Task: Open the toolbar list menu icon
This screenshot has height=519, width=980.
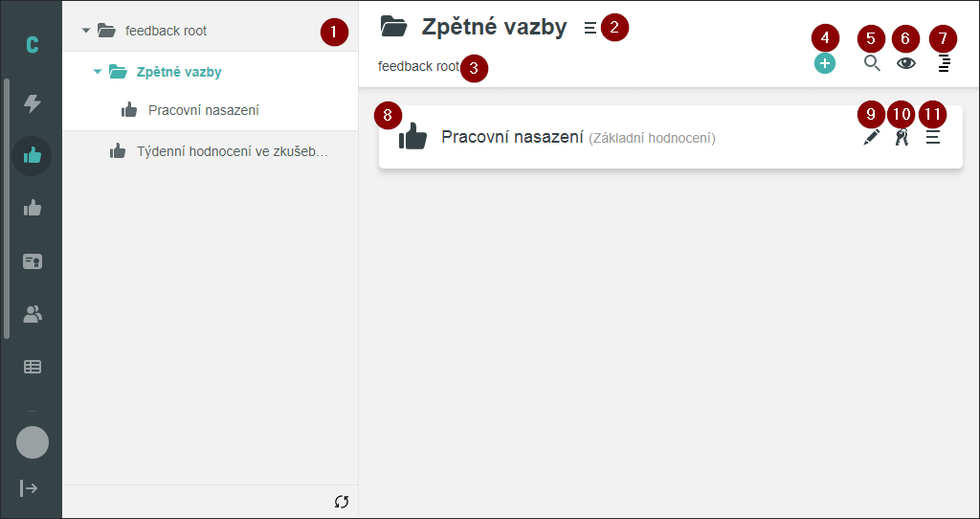Action: [944, 64]
